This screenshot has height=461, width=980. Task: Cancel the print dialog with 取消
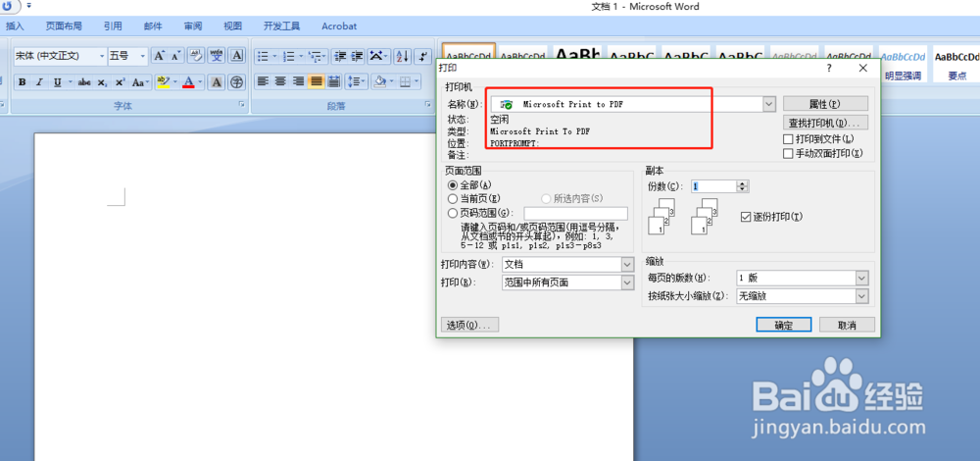(847, 326)
